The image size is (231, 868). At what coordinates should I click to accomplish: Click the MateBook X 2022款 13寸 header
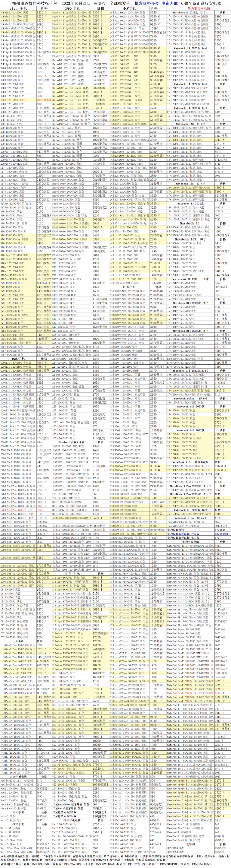(191, 510)
